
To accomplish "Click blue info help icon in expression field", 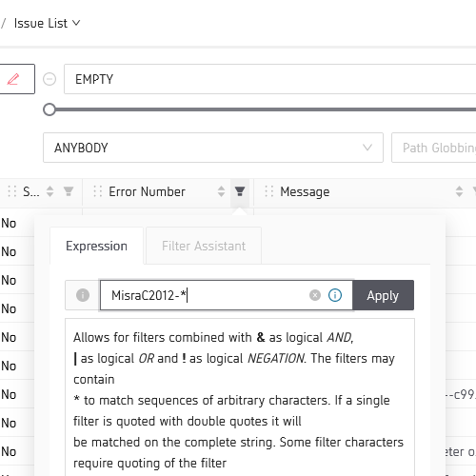I will pos(335,295).
